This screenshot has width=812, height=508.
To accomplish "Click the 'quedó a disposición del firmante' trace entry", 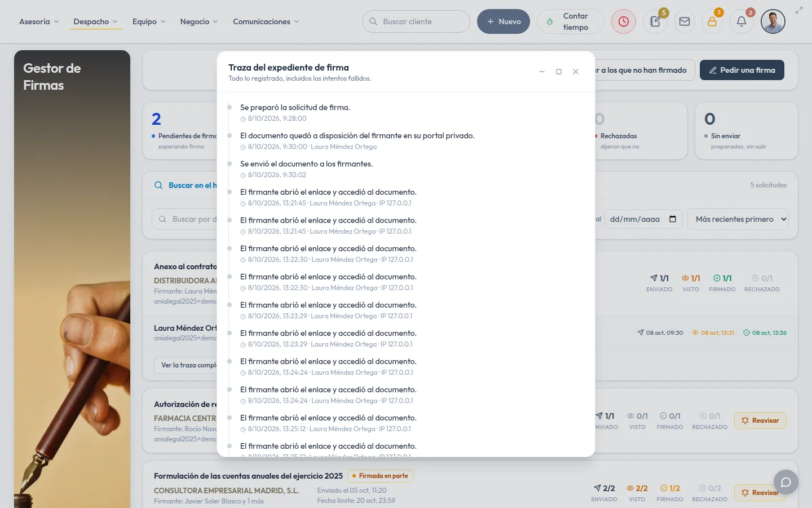I will point(358,135).
